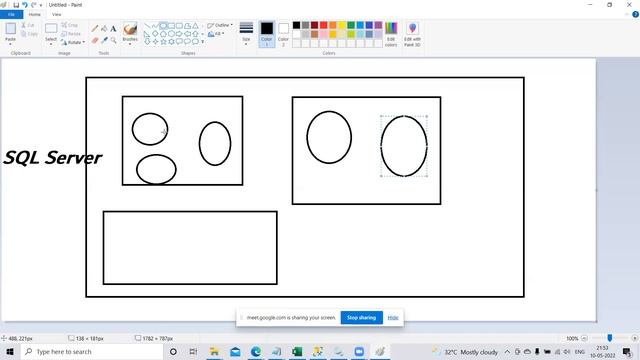The height and width of the screenshot is (360, 640).
Task: Select the Fill with color bucket tool
Action: pos(104,29)
